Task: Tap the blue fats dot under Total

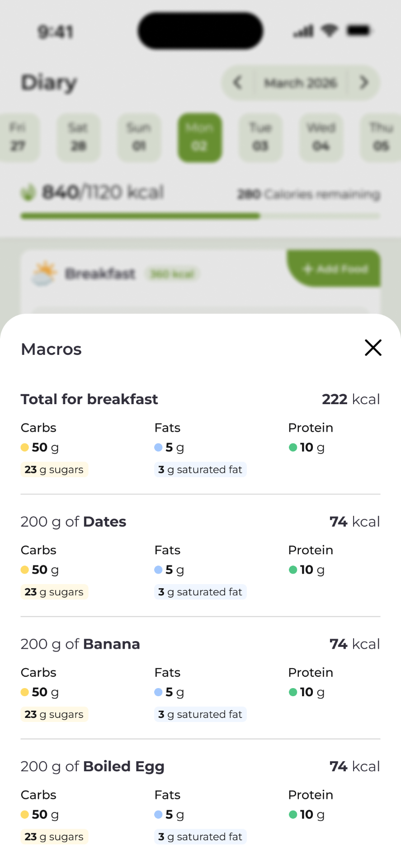Action: [x=158, y=448]
